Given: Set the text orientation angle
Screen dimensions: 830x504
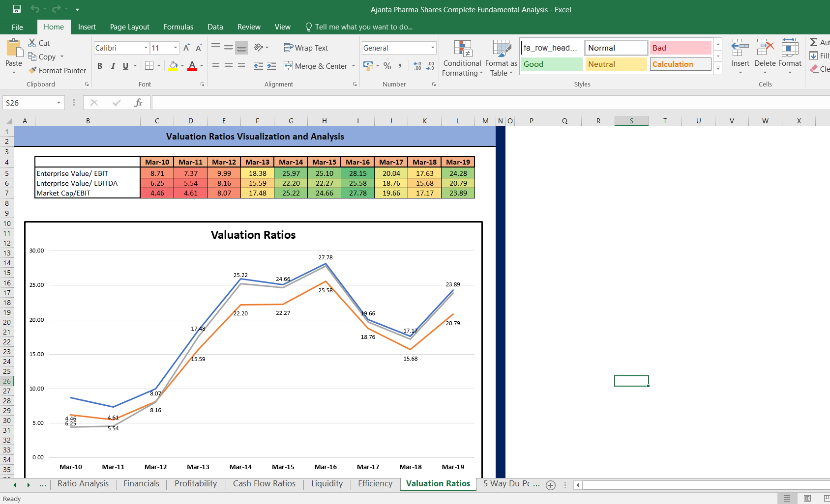Looking at the screenshot, I should coord(259,48).
